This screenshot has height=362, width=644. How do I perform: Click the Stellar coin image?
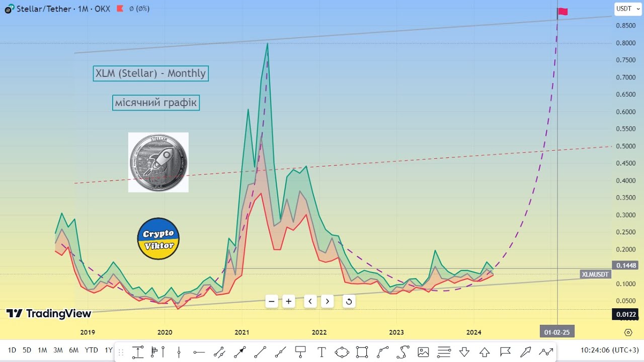click(x=158, y=162)
